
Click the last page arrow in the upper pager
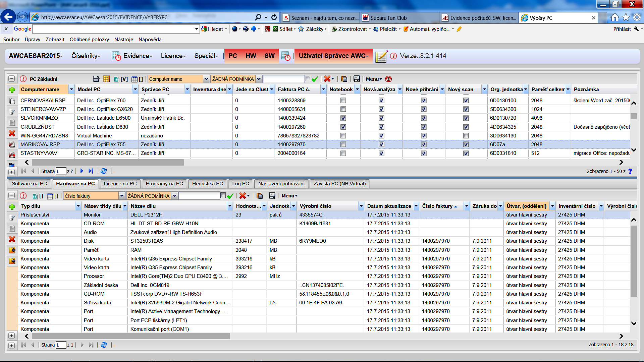(91, 171)
